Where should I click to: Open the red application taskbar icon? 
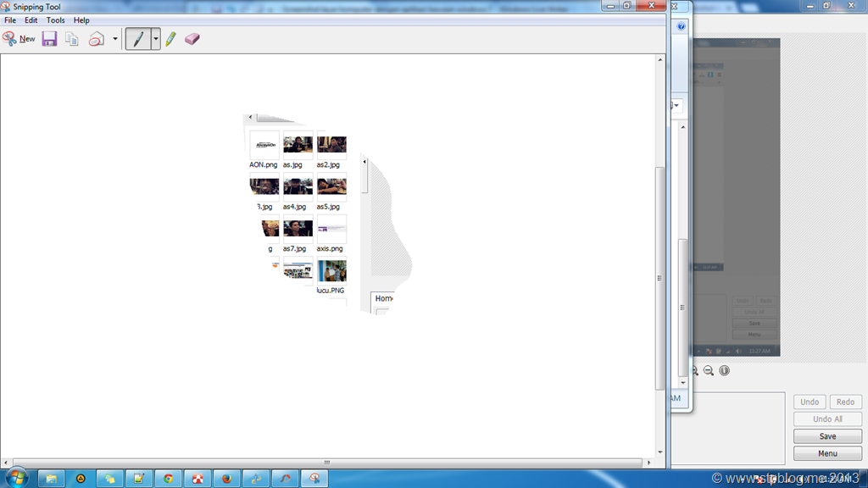198,479
